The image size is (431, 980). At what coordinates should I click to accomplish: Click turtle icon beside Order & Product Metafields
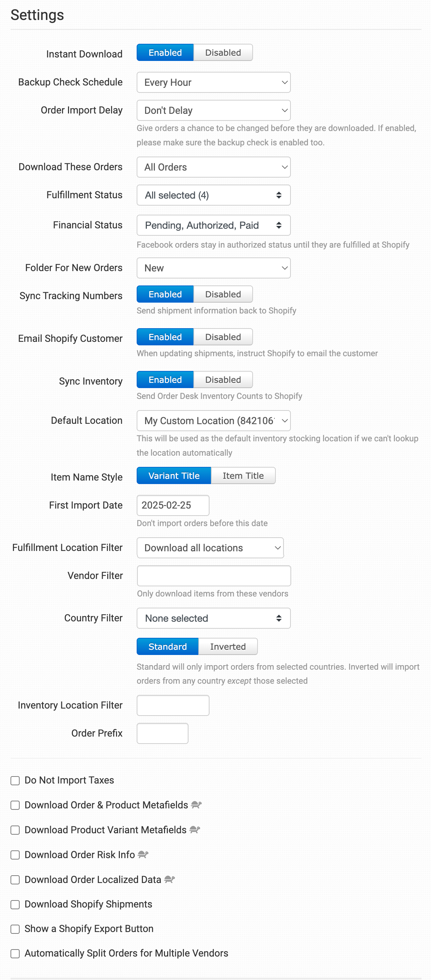click(x=196, y=805)
